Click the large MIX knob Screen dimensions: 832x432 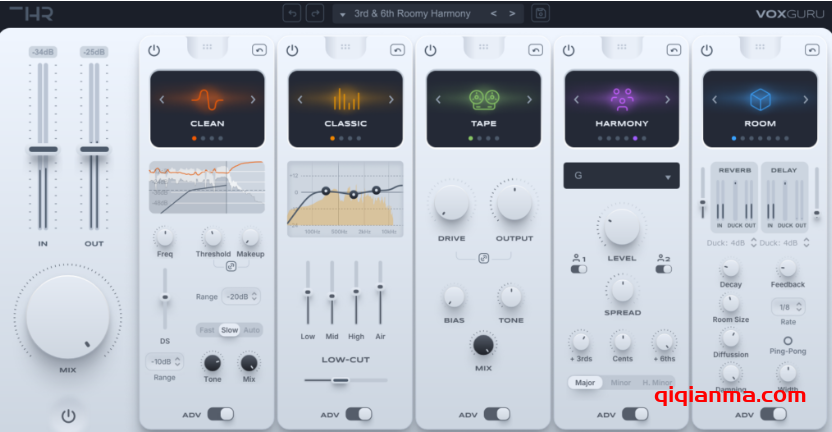coord(68,317)
